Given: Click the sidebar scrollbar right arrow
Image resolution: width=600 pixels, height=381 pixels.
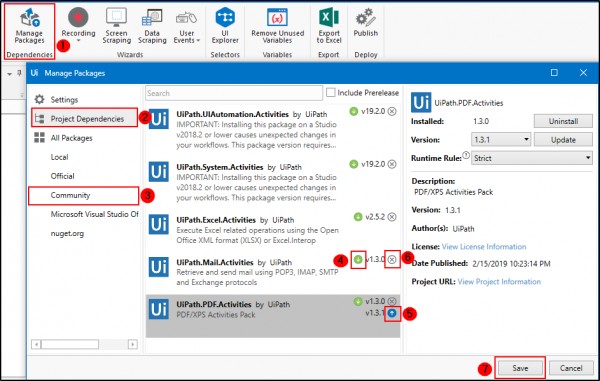Looking at the screenshot, I should 132,344.
